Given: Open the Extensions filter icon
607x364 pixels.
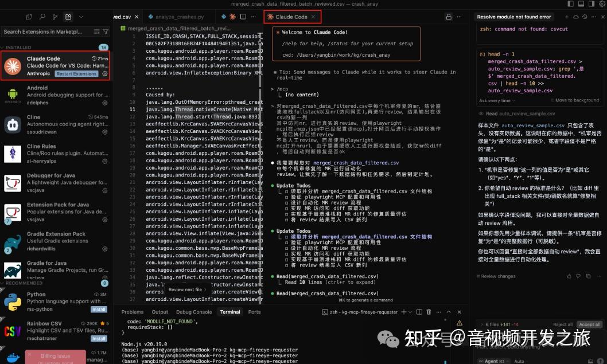Looking at the screenshot, I should click(107, 32).
